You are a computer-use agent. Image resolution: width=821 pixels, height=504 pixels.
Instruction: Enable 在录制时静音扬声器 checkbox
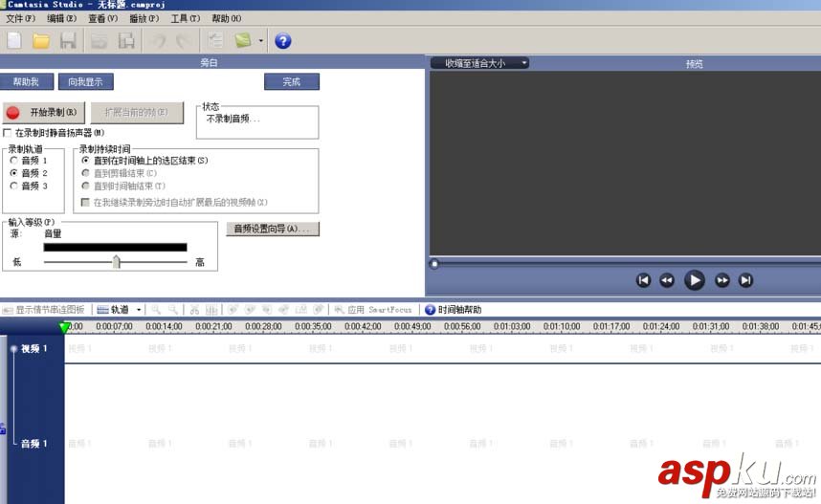(8, 133)
